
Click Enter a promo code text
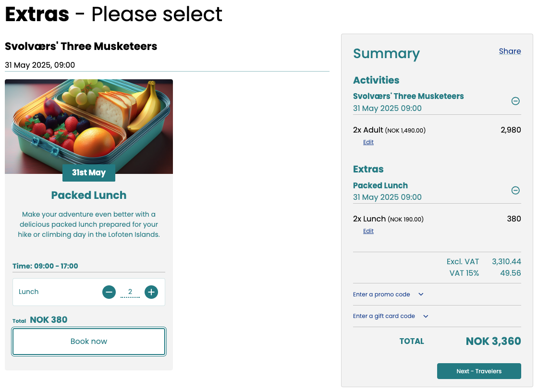click(x=381, y=294)
